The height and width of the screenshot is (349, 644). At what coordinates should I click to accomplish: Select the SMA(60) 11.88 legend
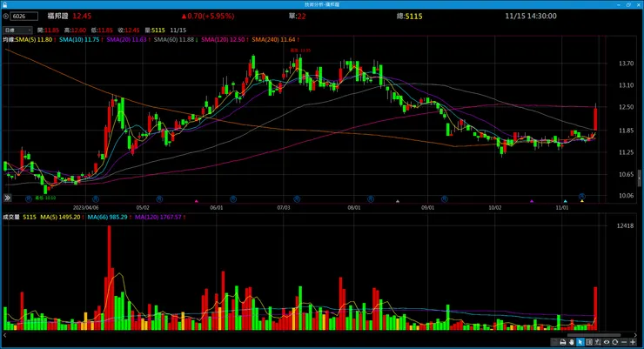176,40
